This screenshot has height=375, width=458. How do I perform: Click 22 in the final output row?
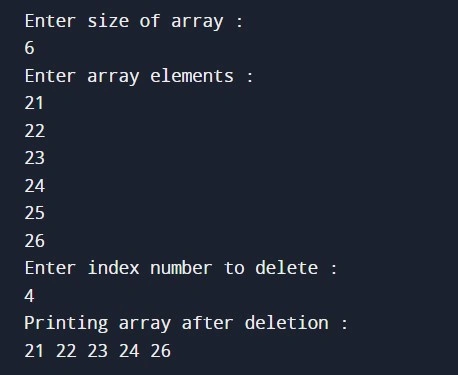66,351
